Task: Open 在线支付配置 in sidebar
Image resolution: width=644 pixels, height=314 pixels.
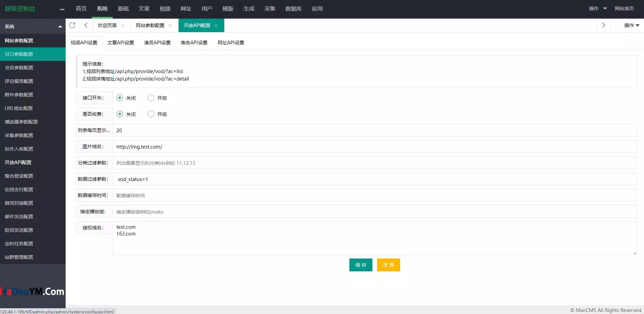Action: pyautogui.click(x=19, y=189)
